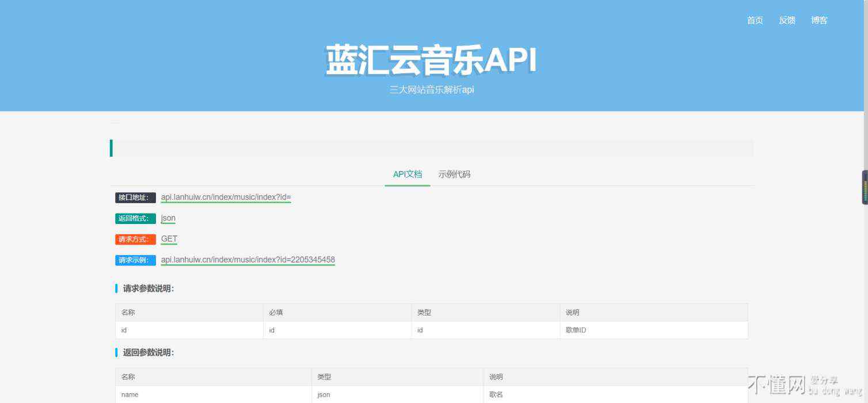Click the 请求参数说明 heading

point(149,288)
